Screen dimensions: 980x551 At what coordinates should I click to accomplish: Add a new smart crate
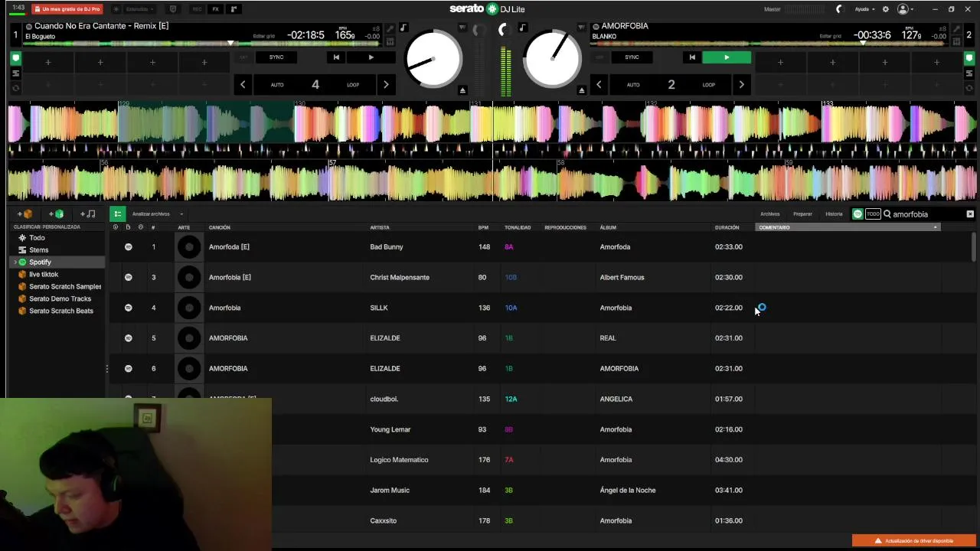pos(57,214)
